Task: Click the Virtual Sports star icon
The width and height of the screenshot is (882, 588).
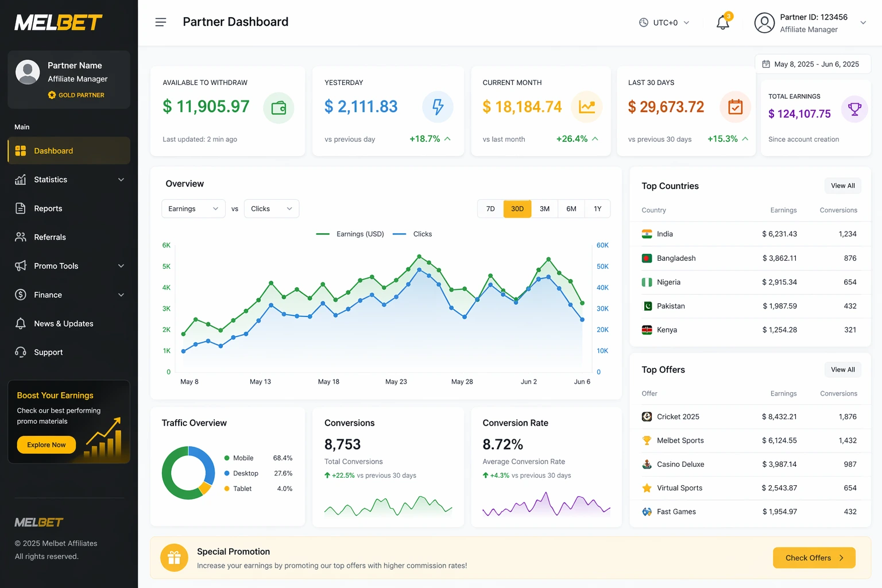Action: point(647,488)
